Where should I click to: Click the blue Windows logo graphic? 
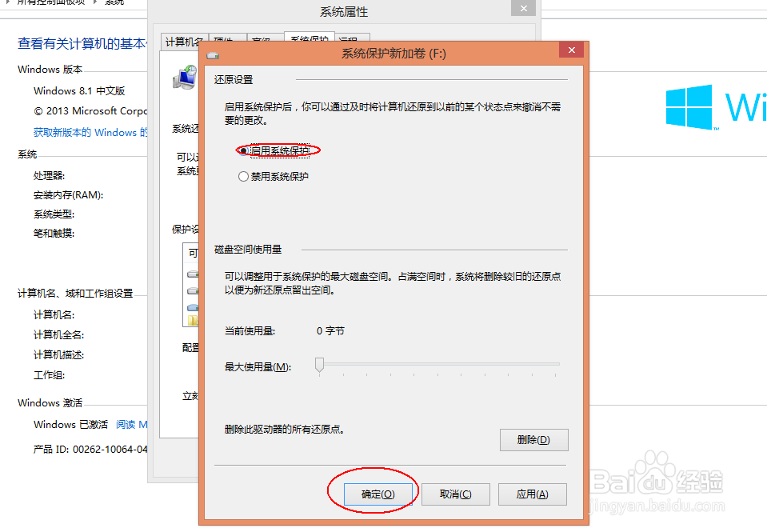click(x=688, y=106)
